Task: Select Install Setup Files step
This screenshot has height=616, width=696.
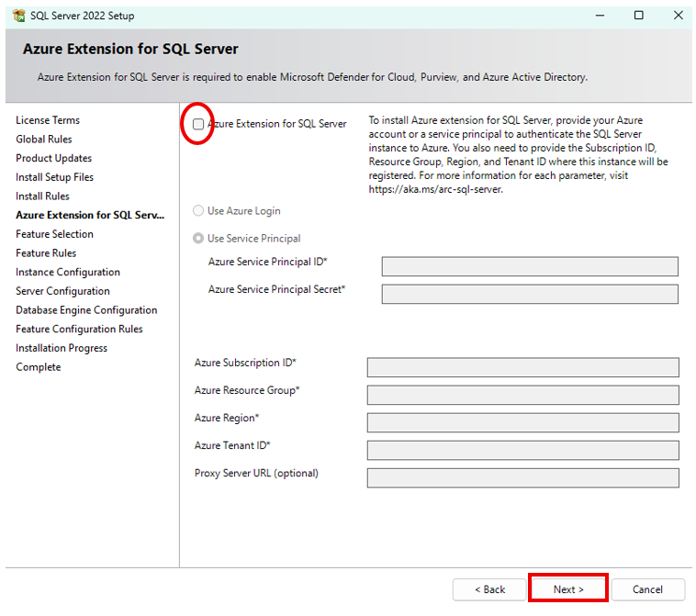Action: click(x=54, y=177)
